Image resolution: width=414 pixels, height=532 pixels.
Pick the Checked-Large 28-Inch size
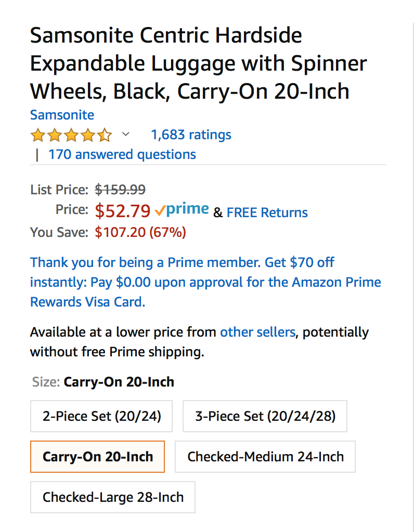pos(113,497)
